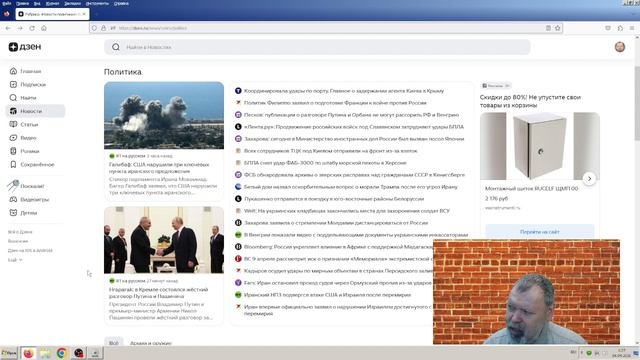
Task: Open the Правка menu
Action: click(22, 3)
